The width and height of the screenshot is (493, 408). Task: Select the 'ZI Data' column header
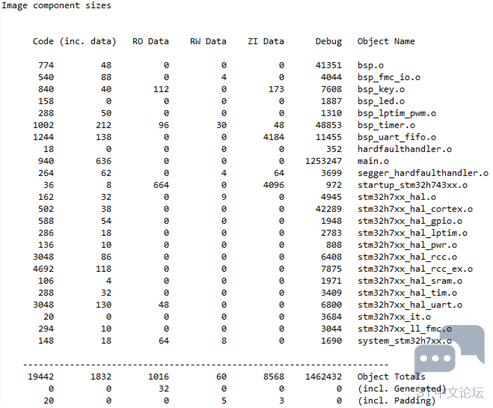click(x=266, y=41)
